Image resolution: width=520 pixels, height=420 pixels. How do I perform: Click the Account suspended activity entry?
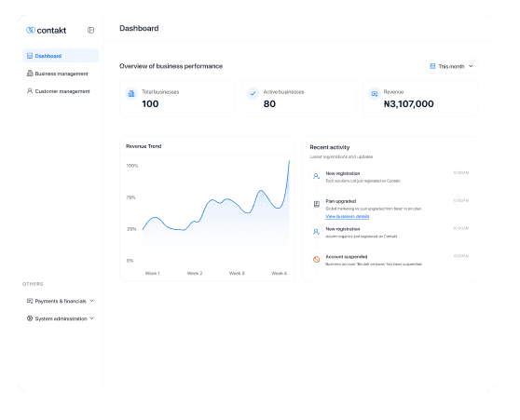coord(390,260)
